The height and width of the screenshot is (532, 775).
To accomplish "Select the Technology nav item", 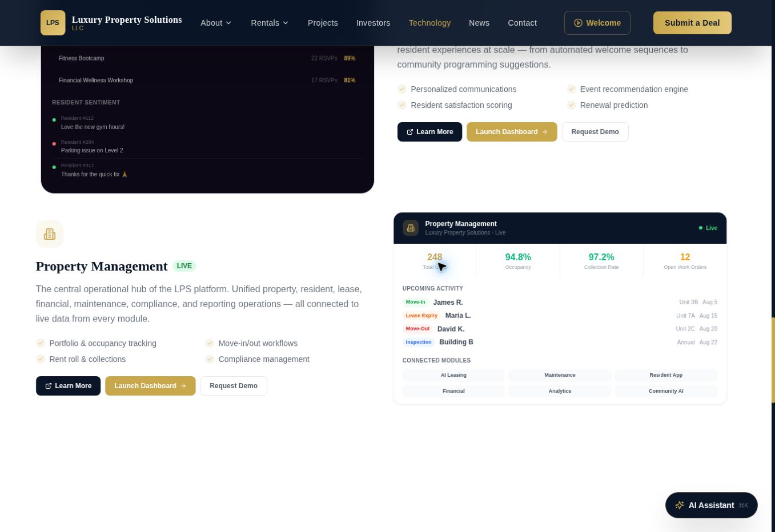I will point(429,23).
